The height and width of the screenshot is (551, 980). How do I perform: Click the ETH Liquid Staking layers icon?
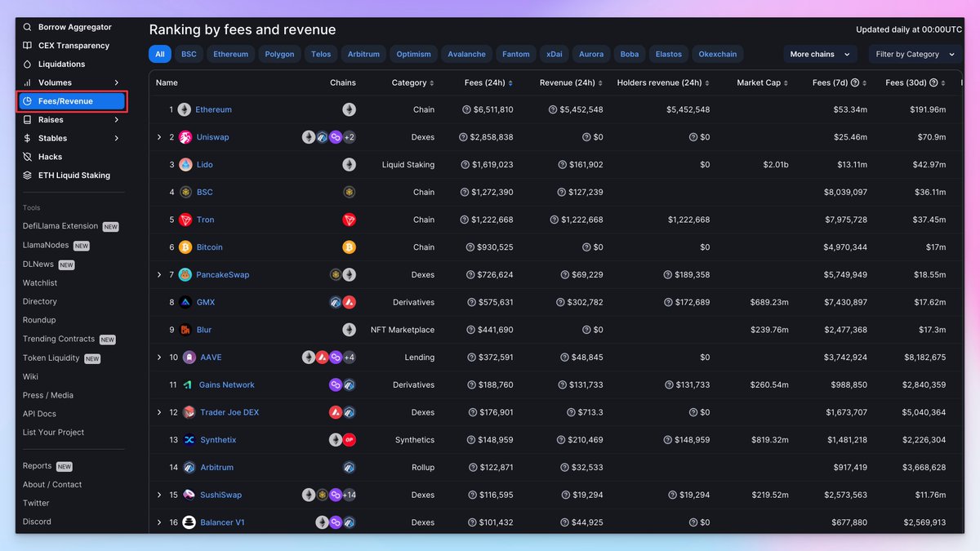[27, 176]
